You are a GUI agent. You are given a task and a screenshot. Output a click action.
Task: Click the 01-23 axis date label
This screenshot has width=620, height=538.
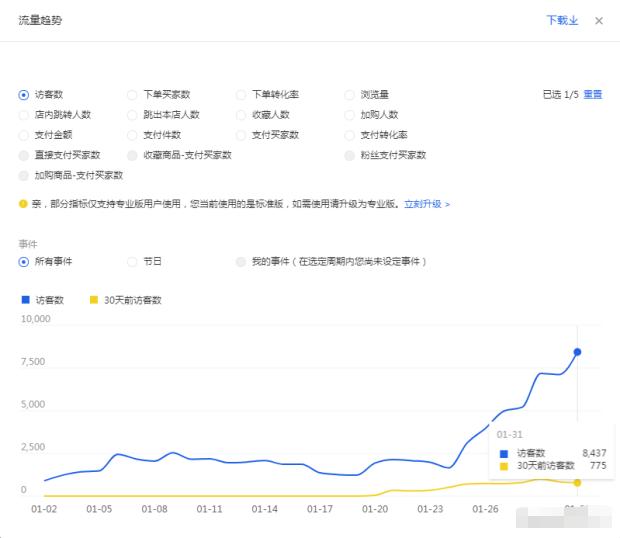coord(430,509)
